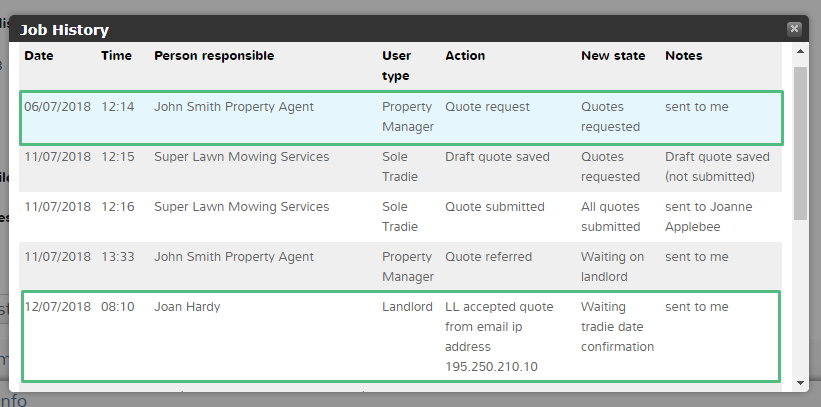Click the scrollbar down arrow
The image size is (821, 407).
click(x=800, y=383)
